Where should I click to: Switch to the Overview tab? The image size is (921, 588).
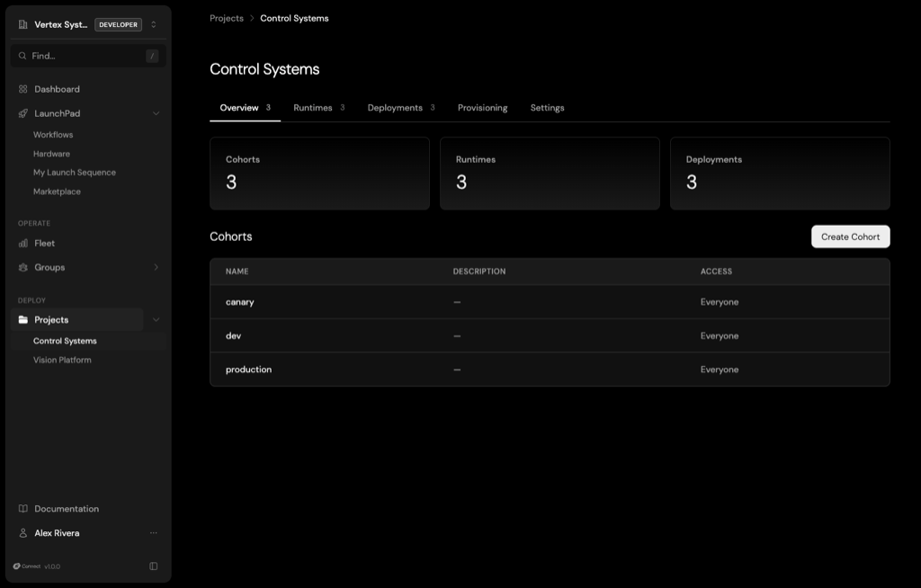245,108
